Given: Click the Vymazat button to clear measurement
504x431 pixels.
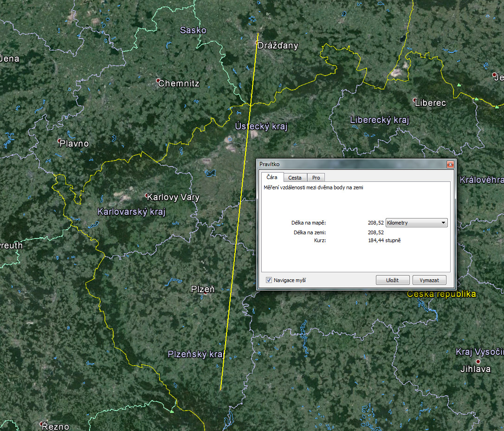Looking at the screenshot, I should 429,280.
